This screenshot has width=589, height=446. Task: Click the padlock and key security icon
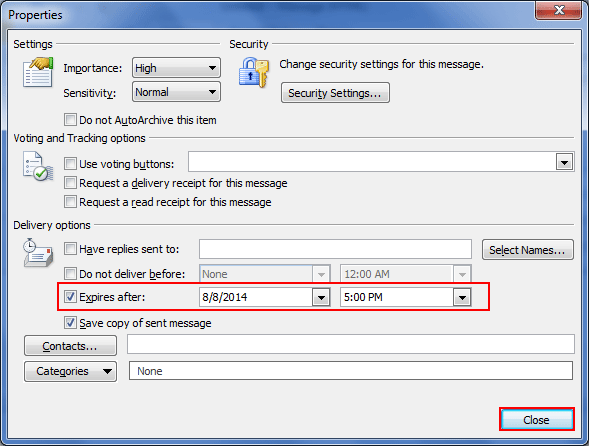[x=254, y=72]
